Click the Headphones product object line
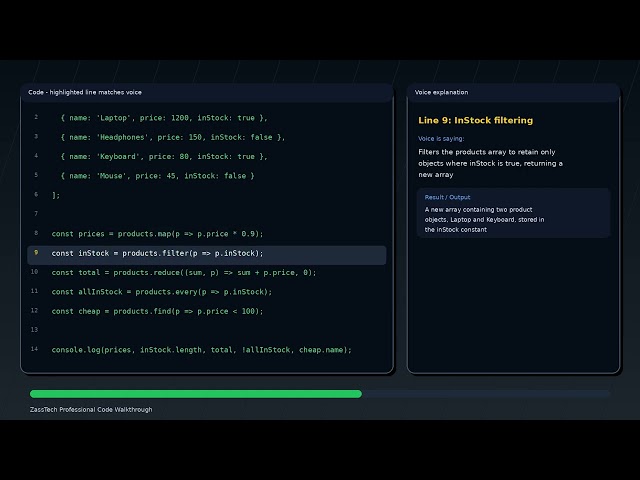 click(173, 138)
